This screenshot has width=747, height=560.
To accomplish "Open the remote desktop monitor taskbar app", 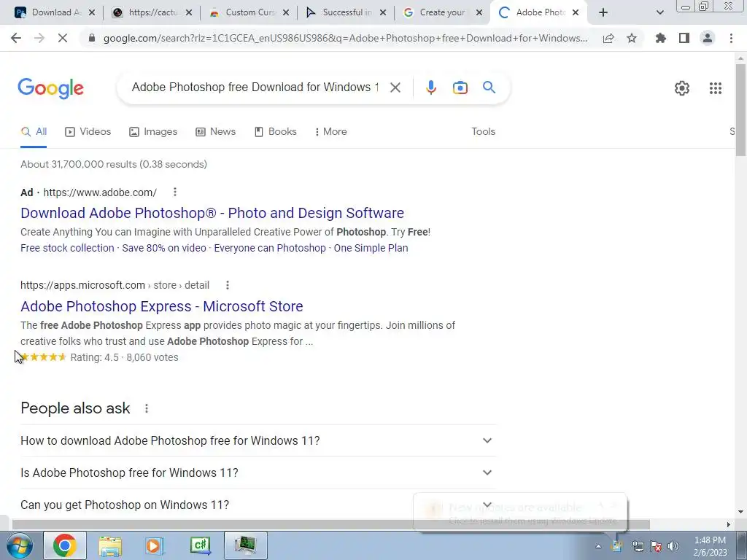I will pyautogui.click(x=245, y=545).
